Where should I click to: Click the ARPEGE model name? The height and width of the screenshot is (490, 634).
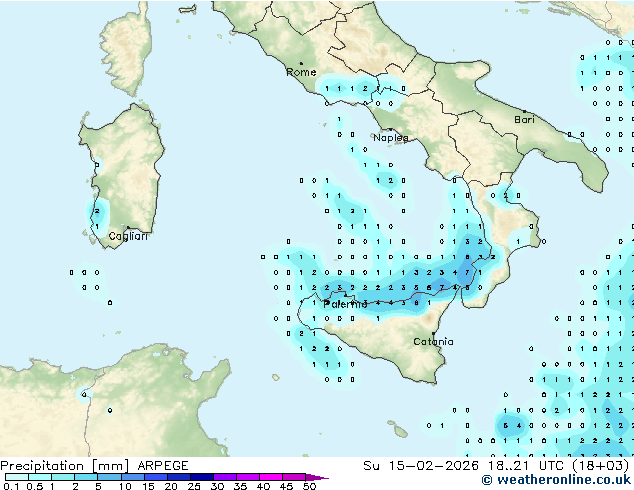[163, 466]
